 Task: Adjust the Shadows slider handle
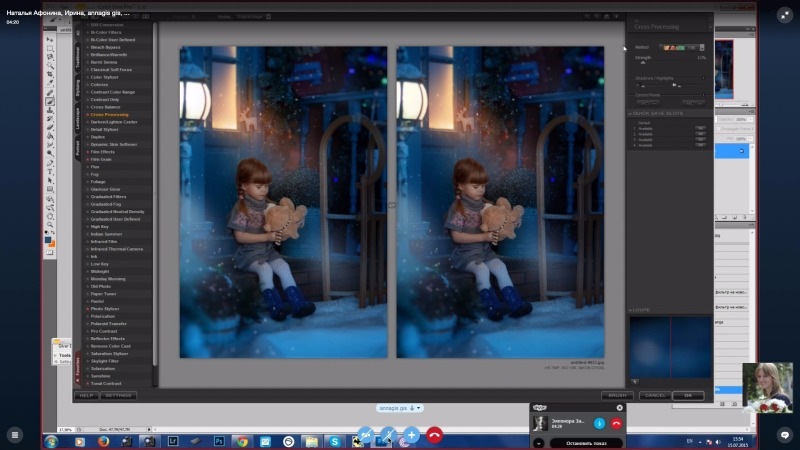coord(643,86)
